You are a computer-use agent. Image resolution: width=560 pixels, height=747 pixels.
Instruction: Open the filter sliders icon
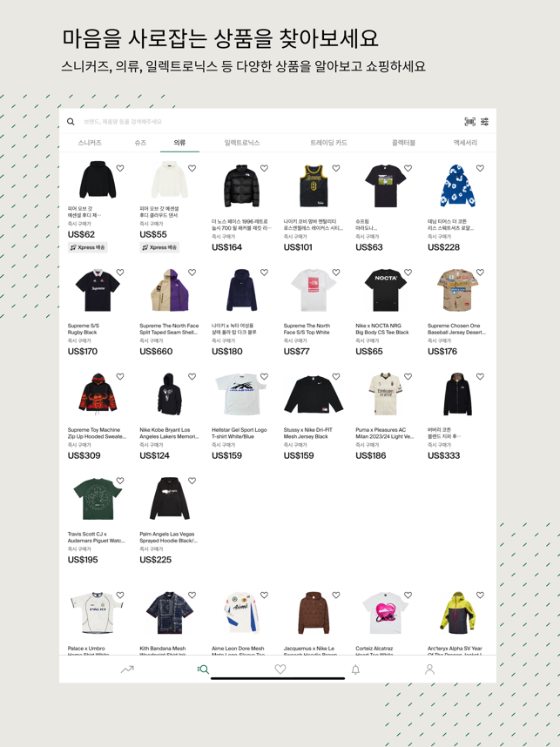(x=485, y=122)
